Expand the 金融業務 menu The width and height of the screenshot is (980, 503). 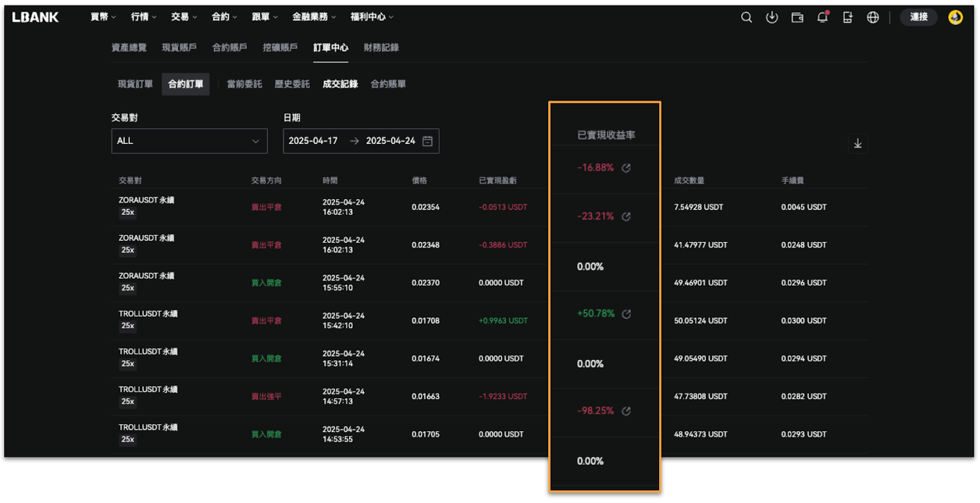click(x=314, y=17)
